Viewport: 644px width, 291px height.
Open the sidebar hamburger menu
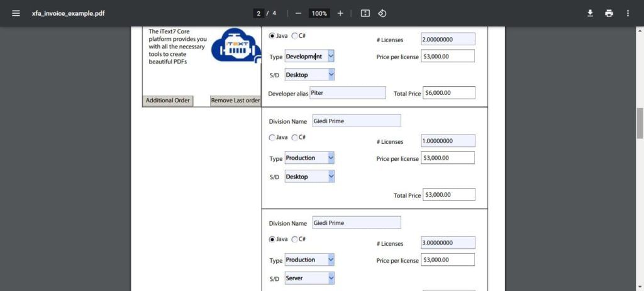(x=16, y=13)
